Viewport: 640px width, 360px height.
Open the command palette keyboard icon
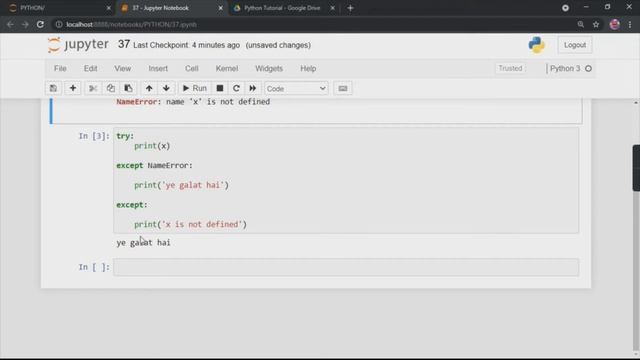342,88
